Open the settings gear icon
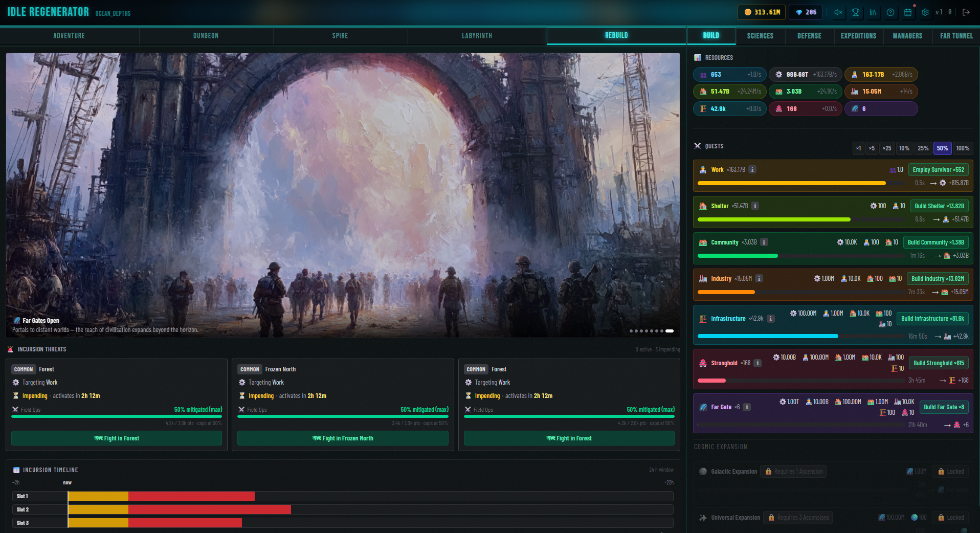The height and width of the screenshot is (533, 980). pyautogui.click(x=925, y=12)
